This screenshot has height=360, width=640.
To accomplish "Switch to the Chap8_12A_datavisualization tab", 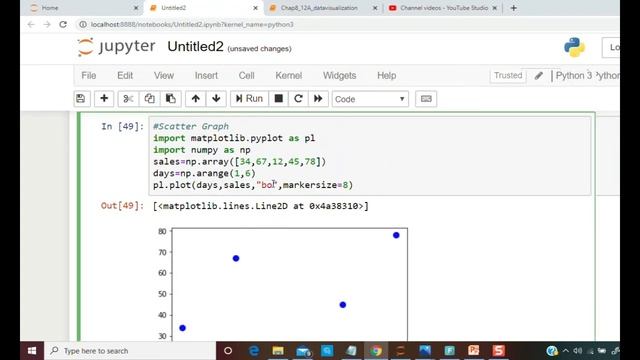I will coord(322,8).
